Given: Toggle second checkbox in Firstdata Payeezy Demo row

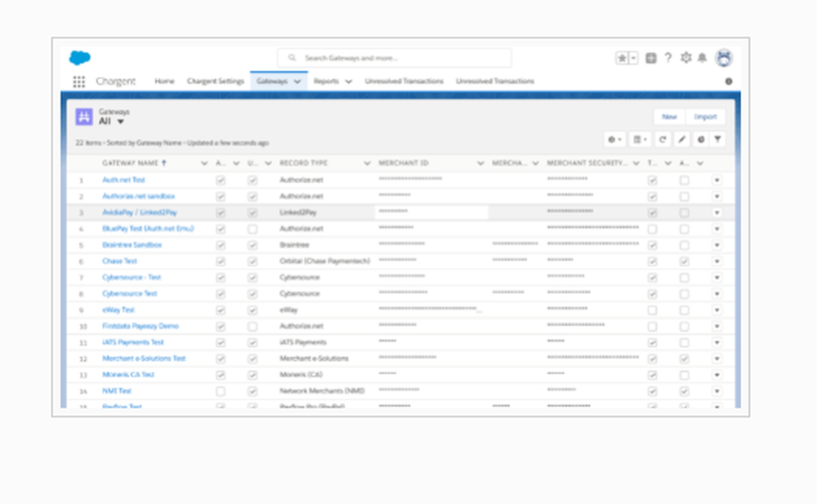Looking at the screenshot, I should [252, 326].
